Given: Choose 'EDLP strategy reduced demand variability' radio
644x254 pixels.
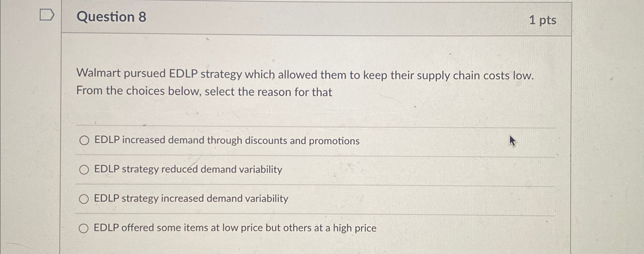Looking at the screenshot, I should click(x=84, y=170).
